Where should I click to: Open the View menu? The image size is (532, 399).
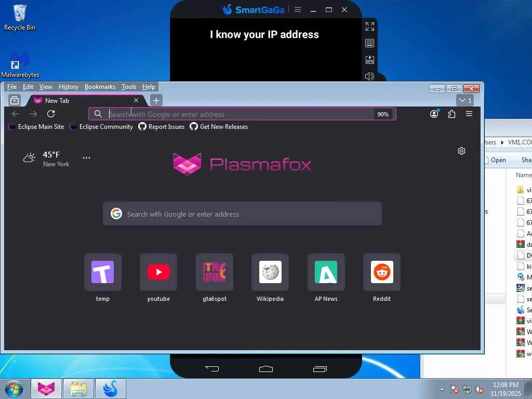pyautogui.click(x=46, y=87)
